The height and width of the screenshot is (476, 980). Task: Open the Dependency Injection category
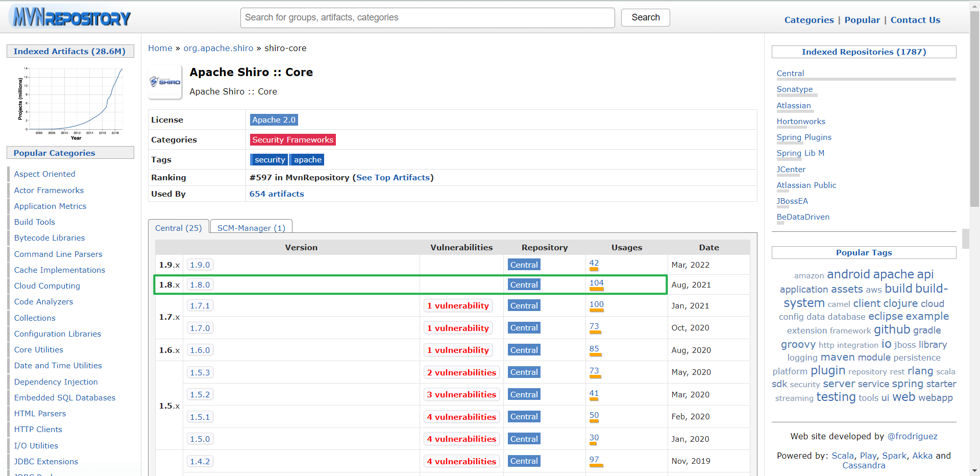point(56,382)
